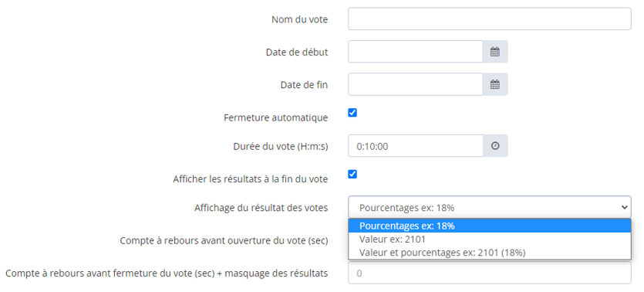Focus the Nom du vote text field
This screenshot has height=292, width=644.
(490, 19)
